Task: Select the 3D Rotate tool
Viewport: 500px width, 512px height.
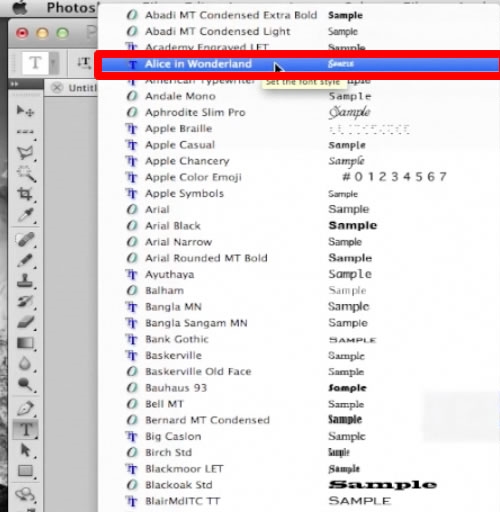Action: pos(26,494)
